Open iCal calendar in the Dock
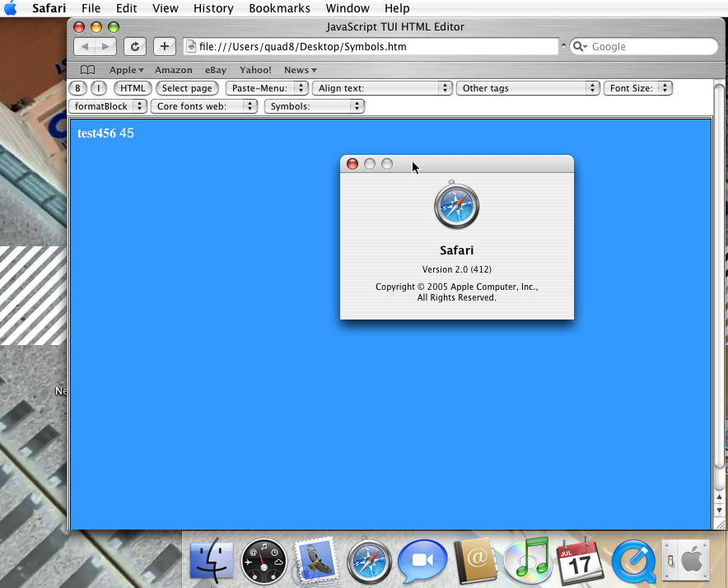Viewport: 728px width, 588px height. pyautogui.click(x=581, y=560)
